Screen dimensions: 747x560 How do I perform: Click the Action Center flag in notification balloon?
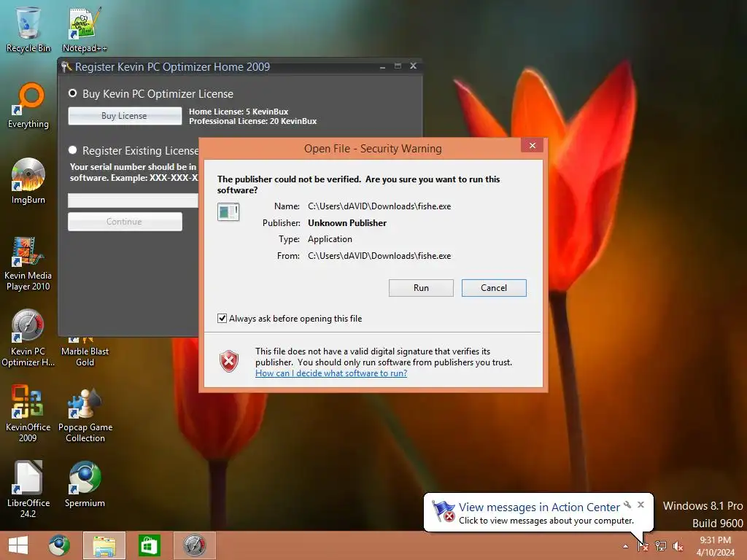[443, 511]
